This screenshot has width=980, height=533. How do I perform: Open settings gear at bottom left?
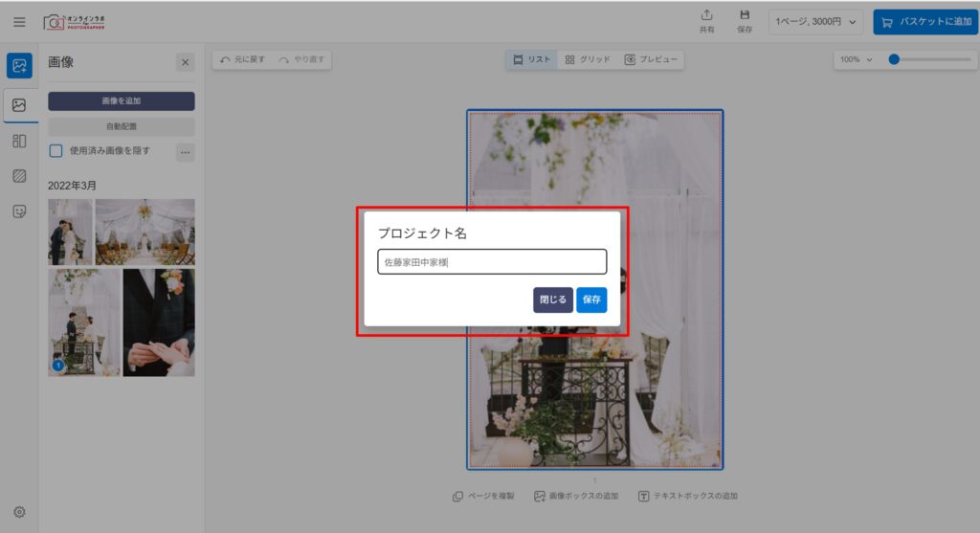pos(19,512)
